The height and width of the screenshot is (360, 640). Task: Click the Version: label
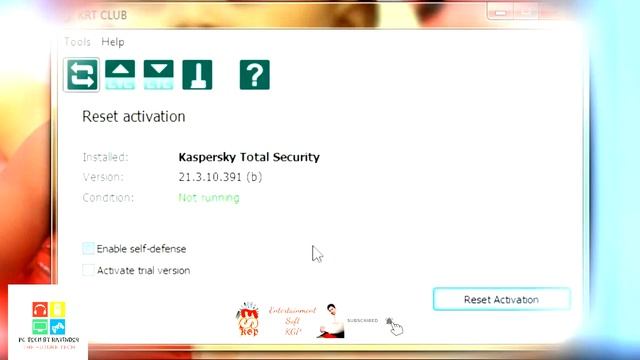(103, 177)
